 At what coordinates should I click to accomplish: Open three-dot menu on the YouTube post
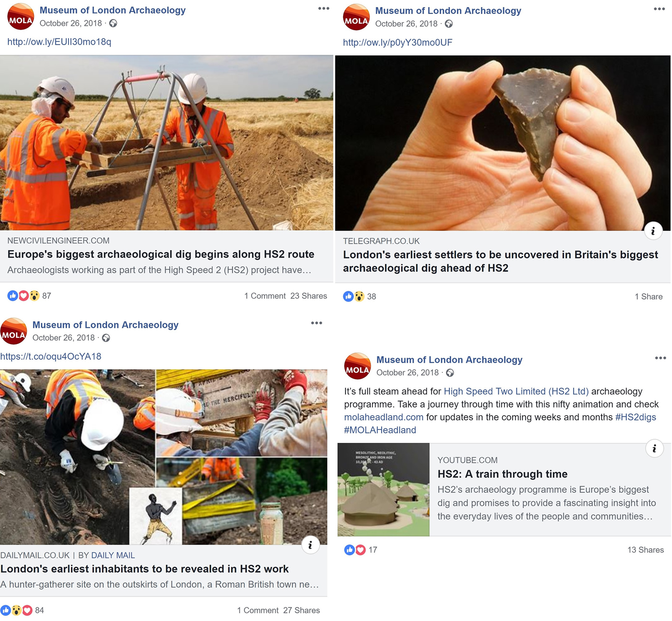[660, 358]
